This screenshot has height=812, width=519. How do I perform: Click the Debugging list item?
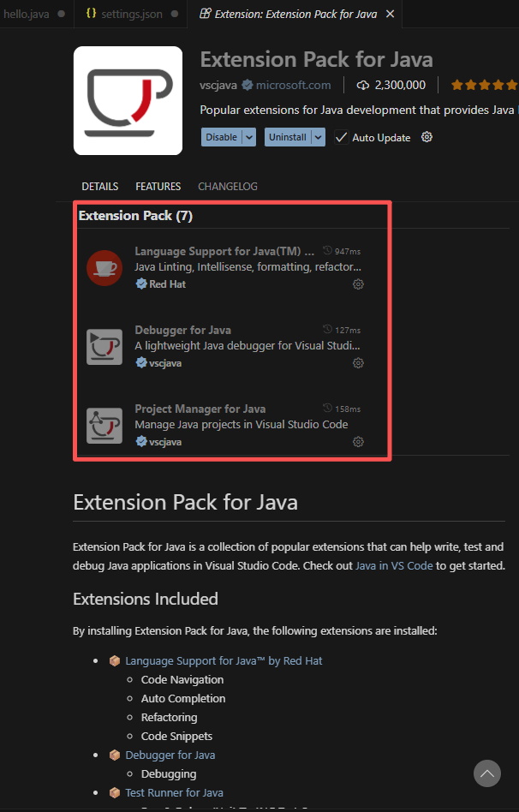click(169, 773)
